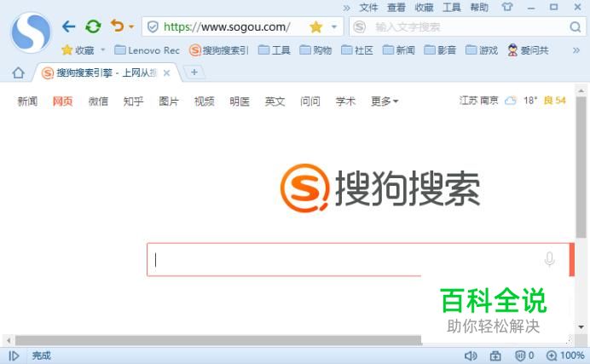Close the 搜狗搜索引擎 tab
This screenshot has width=590, height=364.
pos(167,73)
